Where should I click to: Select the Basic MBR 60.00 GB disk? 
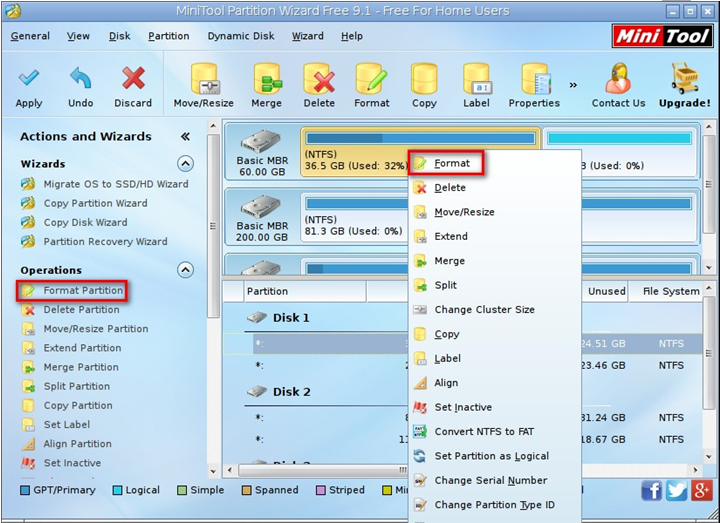(262, 152)
